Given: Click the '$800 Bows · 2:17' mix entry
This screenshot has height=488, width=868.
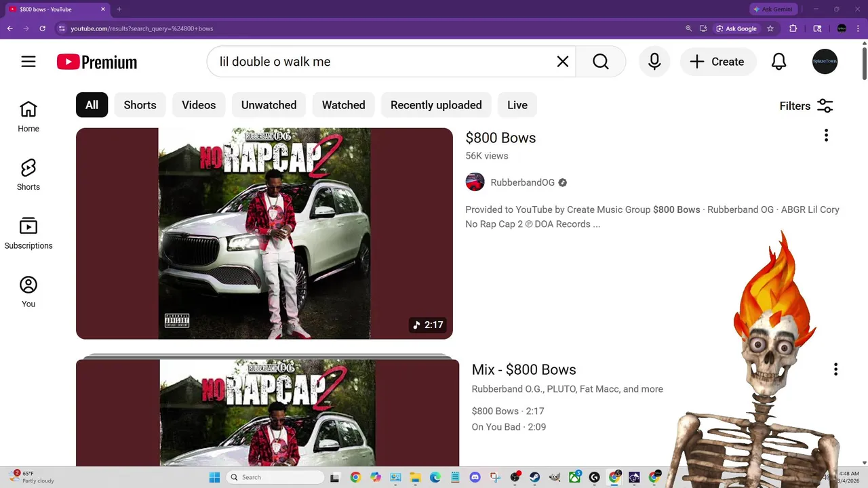Looking at the screenshot, I should click(508, 411).
